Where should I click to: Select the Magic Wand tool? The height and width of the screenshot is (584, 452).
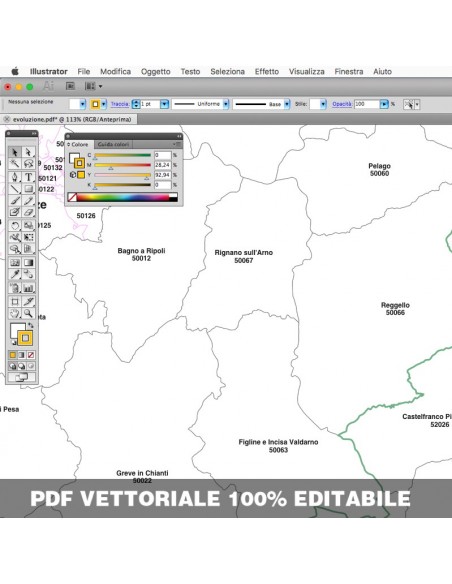tap(15, 164)
